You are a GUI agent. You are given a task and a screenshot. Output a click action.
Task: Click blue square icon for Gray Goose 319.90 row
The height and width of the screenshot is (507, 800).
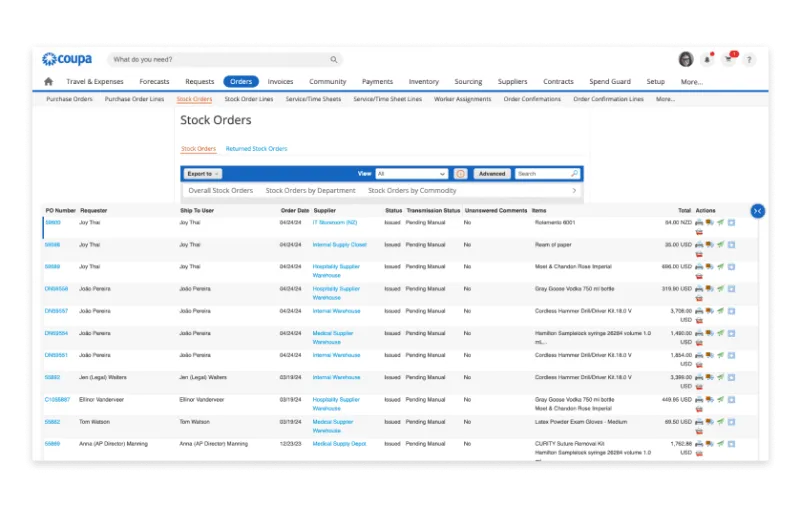pyautogui.click(x=731, y=289)
